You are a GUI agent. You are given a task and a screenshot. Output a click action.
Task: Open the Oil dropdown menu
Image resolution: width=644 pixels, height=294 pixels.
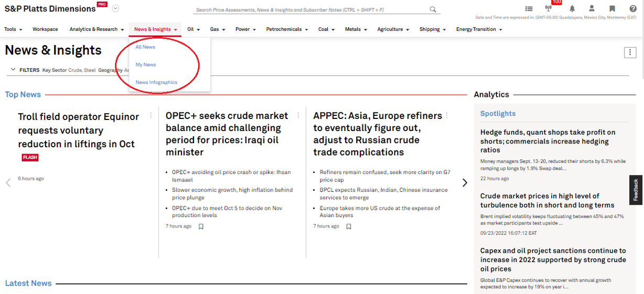(194, 29)
